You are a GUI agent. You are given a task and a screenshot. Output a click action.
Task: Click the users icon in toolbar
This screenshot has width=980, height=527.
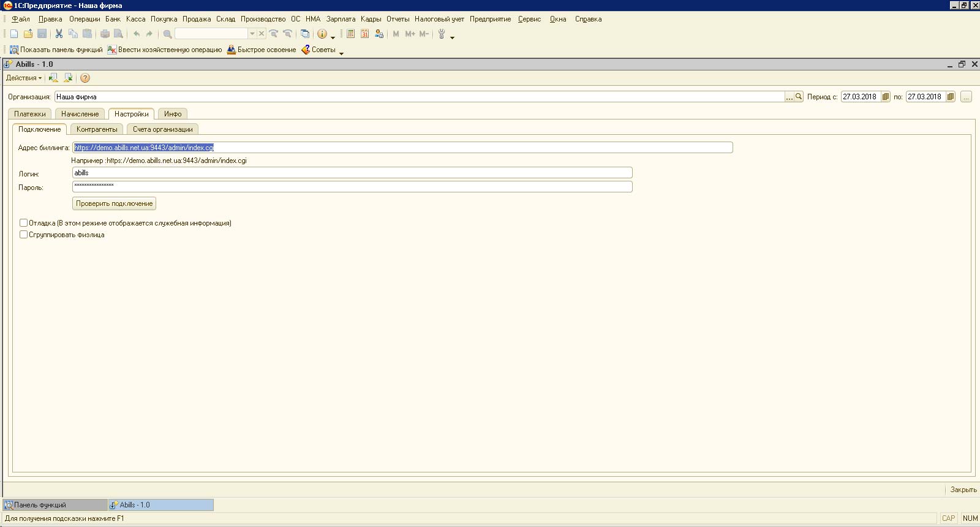(379, 34)
